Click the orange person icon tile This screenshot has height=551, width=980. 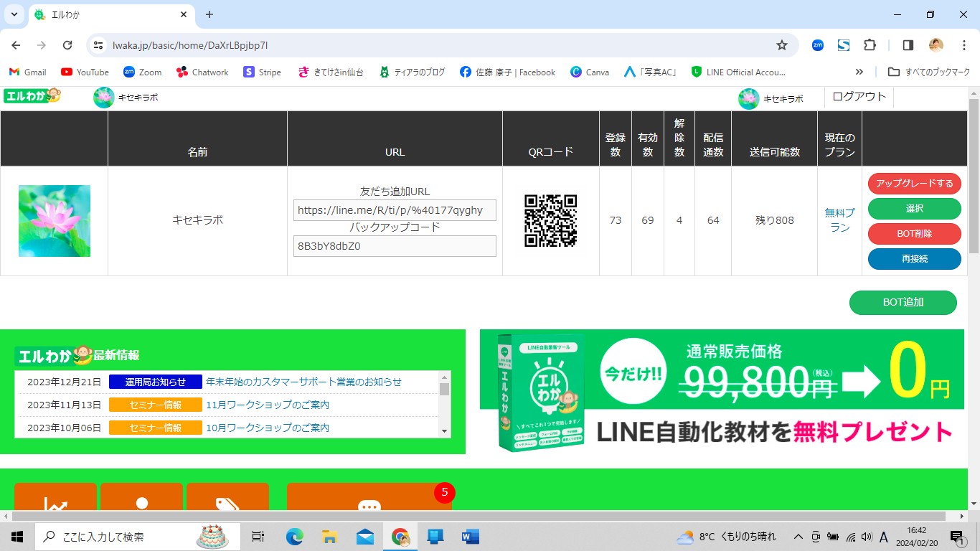point(141,497)
